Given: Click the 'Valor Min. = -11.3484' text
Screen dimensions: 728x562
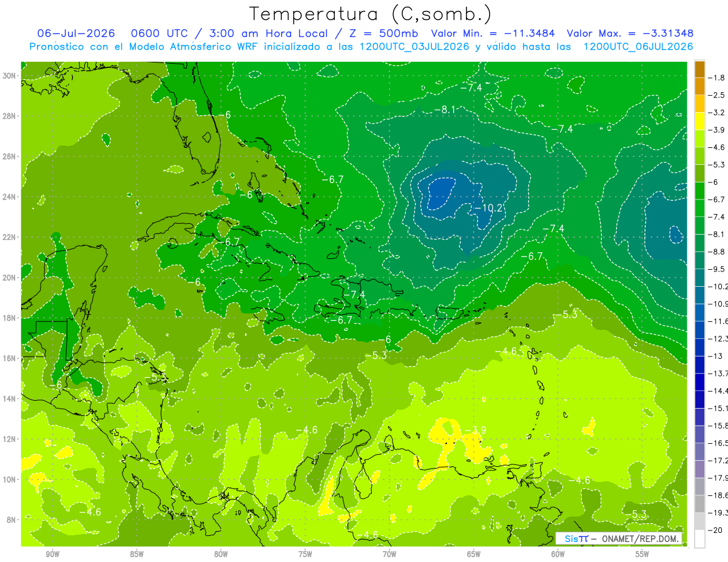Looking at the screenshot, I should point(493,33).
